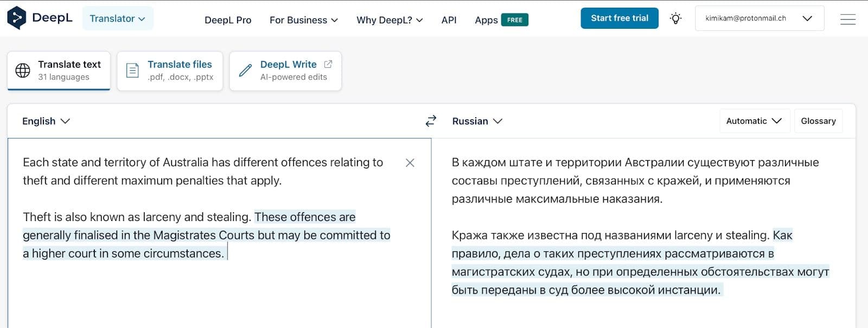Open the Russian target language dropdown
868x328 pixels.
[x=477, y=121]
